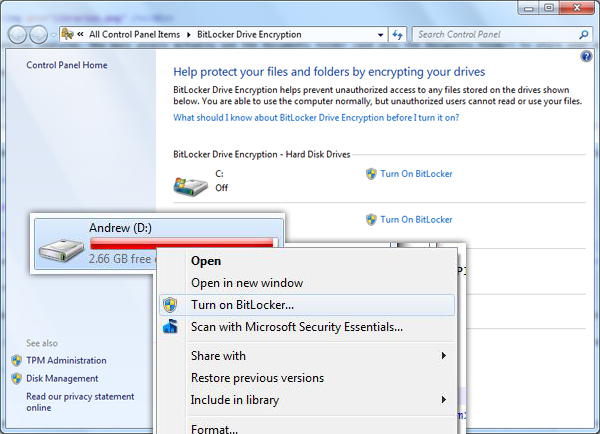Click the Forward navigation arrow
Viewport: 600px width, 434px height.
(39, 35)
